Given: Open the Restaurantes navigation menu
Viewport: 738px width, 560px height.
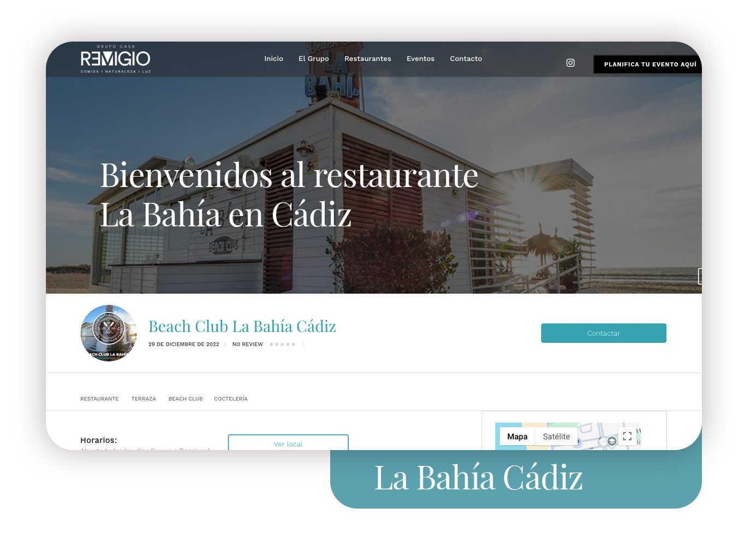Looking at the screenshot, I should point(367,59).
